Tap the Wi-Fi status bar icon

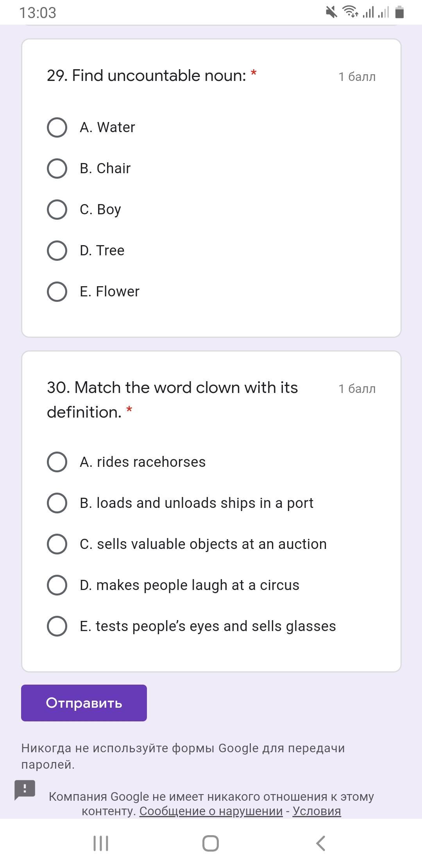tap(350, 12)
